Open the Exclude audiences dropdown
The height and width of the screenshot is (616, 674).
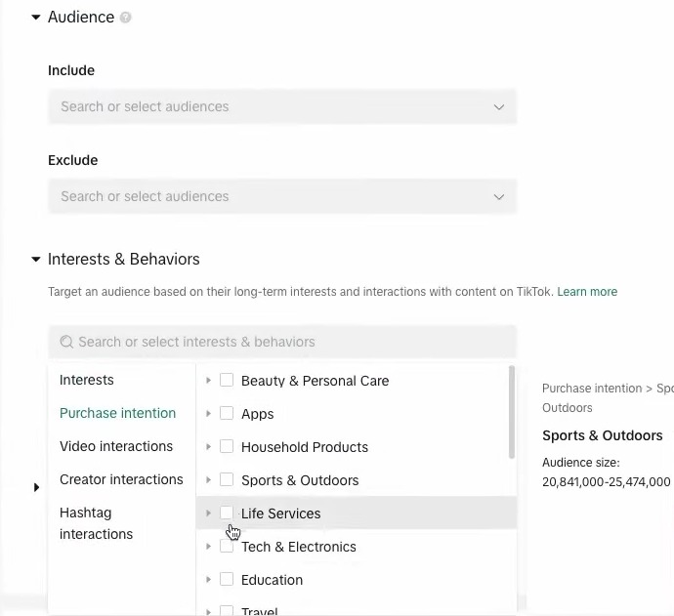[x=282, y=197]
